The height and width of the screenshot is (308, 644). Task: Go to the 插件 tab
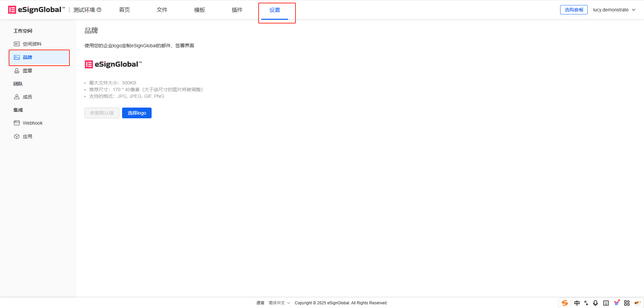pos(237,10)
